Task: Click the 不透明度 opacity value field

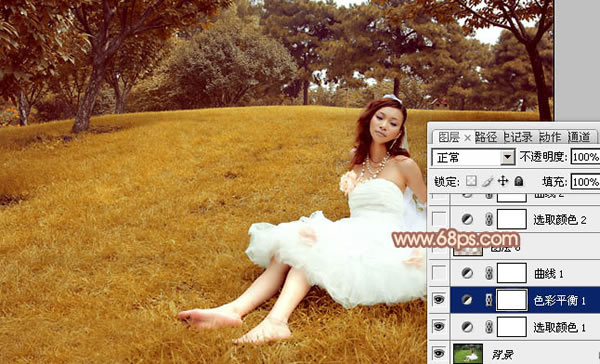Action: (585, 157)
